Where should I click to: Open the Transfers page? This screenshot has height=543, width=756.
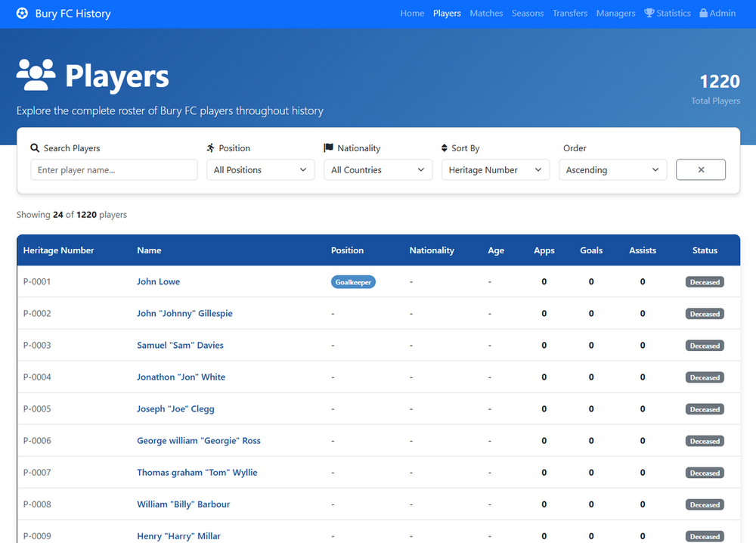tap(570, 14)
